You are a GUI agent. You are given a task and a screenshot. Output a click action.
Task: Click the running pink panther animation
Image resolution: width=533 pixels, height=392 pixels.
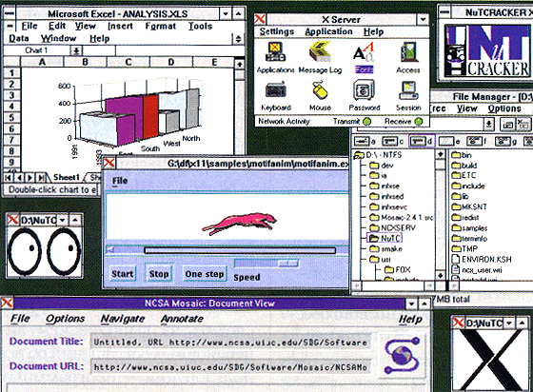[239, 224]
